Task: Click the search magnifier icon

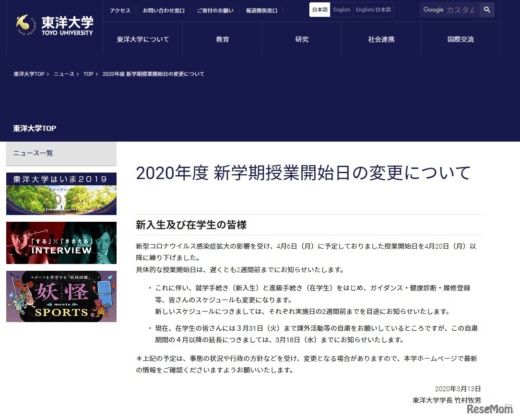Action: pyautogui.click(x=487, y=10)
